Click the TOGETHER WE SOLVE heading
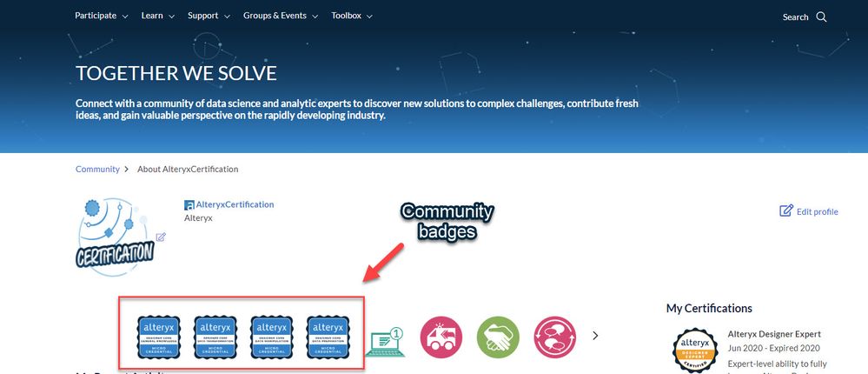Image resolution: width=868 pixels, height=374 pixels. coord(176,73)
